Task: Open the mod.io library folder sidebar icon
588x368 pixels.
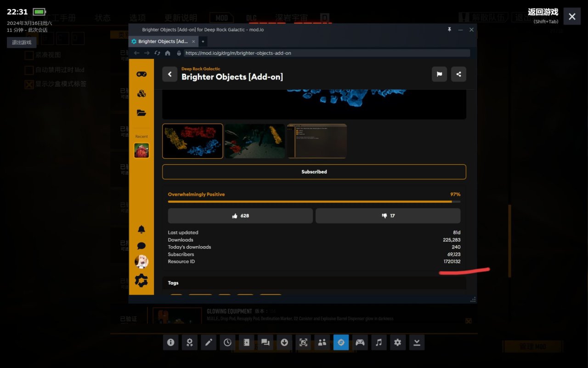Action: 141,113
